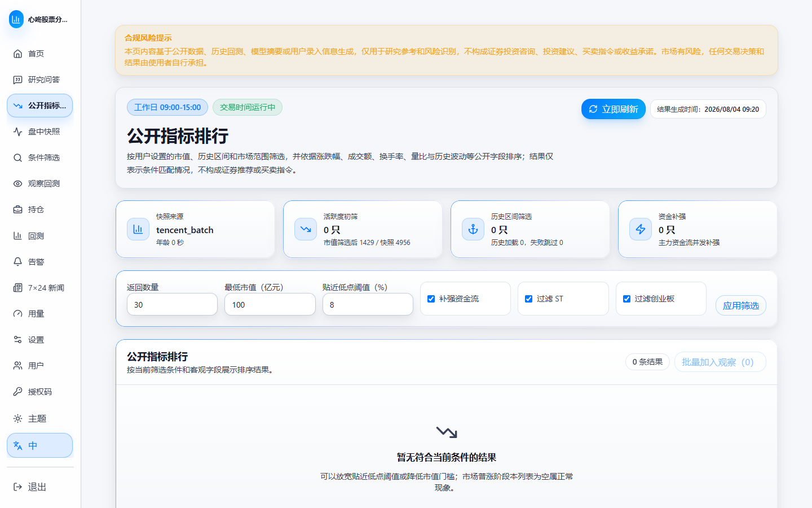The width and height of the screenshot is (812, 508).
Task: Select 盘中快照 pulse icon
Action: pos(17,132)
